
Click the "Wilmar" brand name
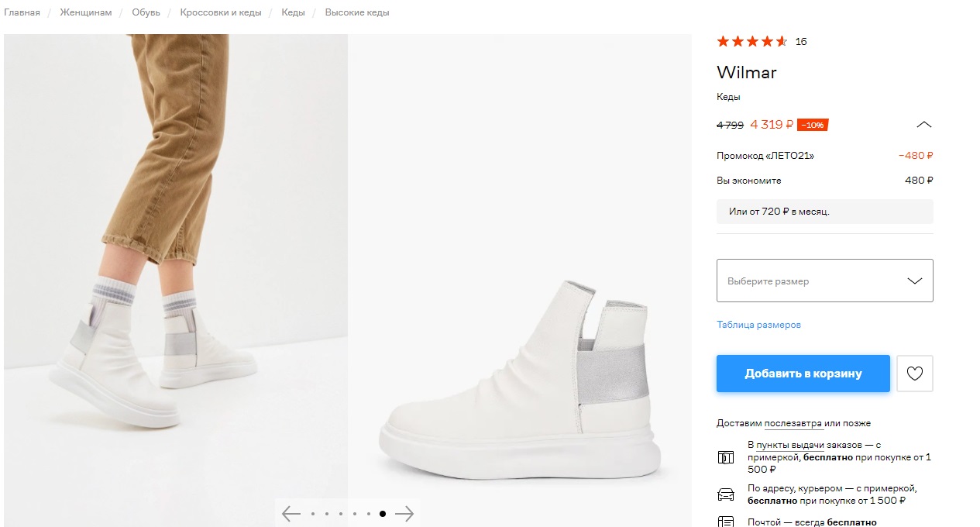click(x=747, y=72)
